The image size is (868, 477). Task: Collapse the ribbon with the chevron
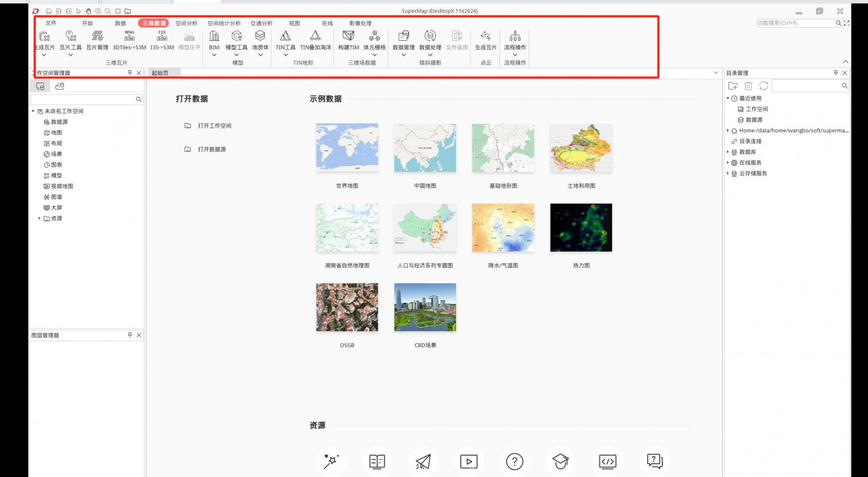point(846,62)
